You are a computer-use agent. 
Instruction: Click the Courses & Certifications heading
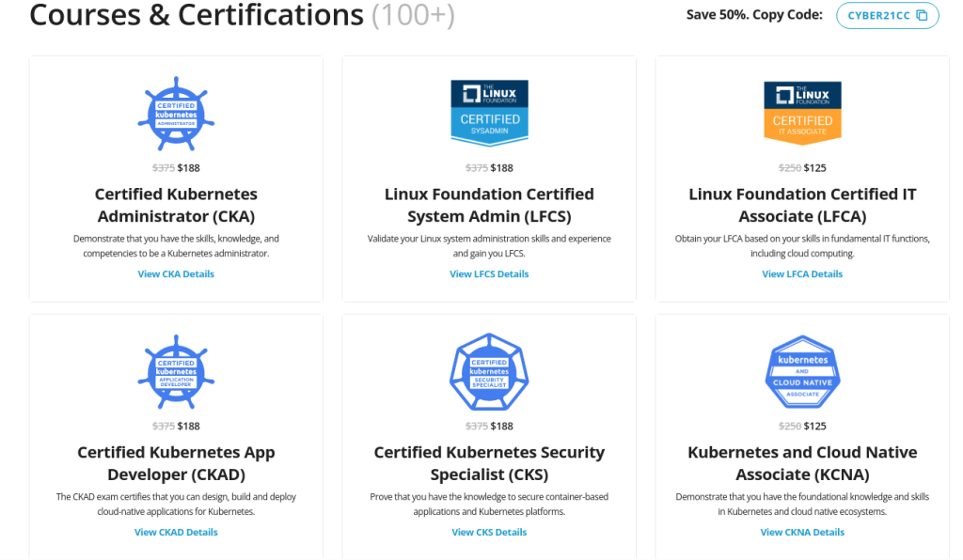pos(197,15)
